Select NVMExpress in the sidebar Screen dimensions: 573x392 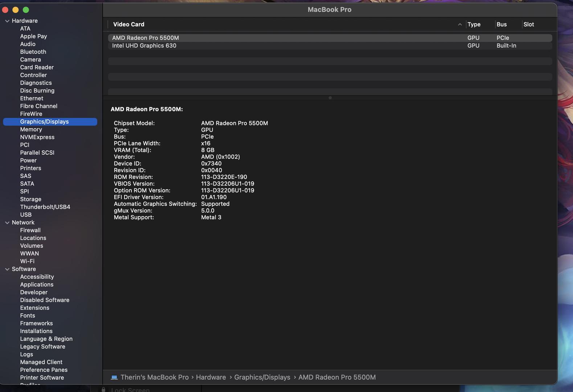point(37,137)
